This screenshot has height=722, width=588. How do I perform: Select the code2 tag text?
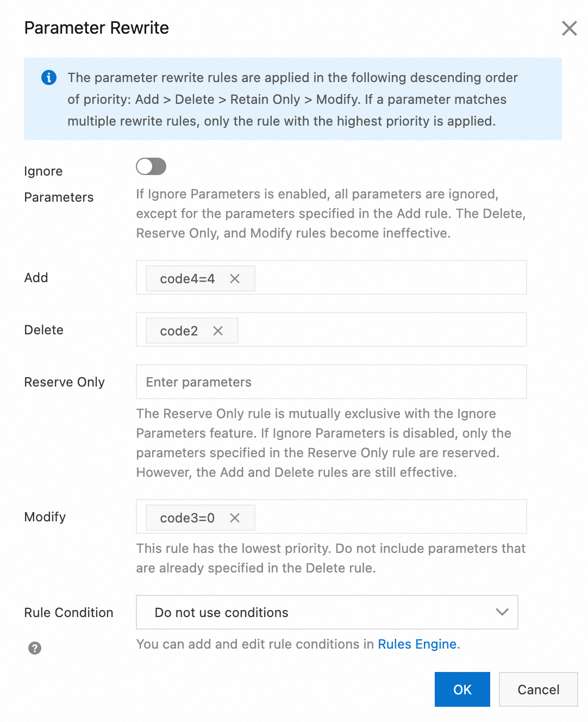coord(179,331)
